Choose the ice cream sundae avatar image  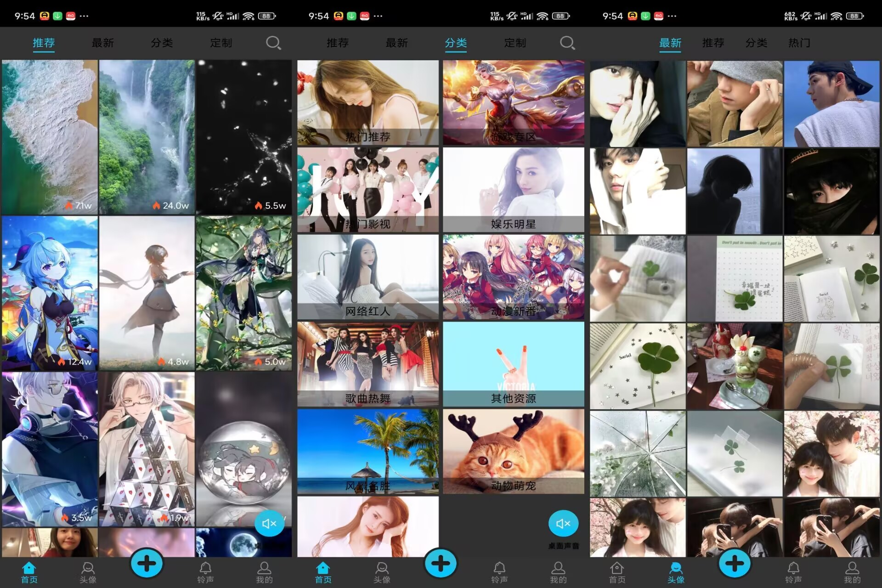(735, 366)
